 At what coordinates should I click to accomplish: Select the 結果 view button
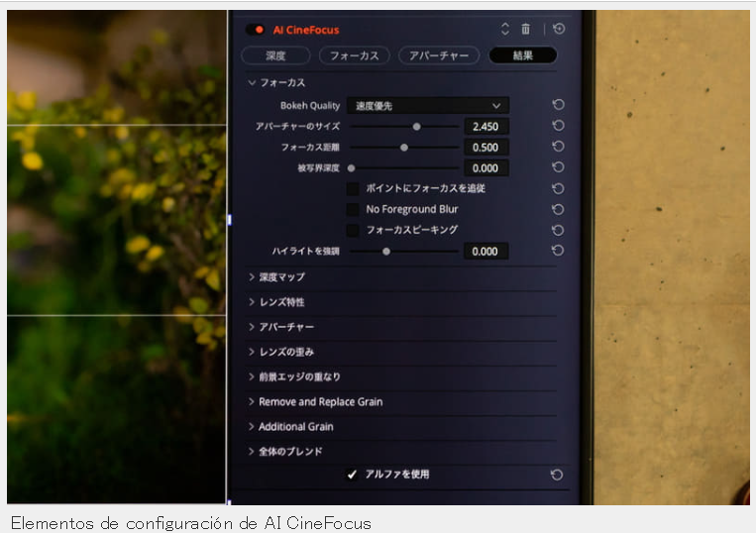tap(522, 55)
